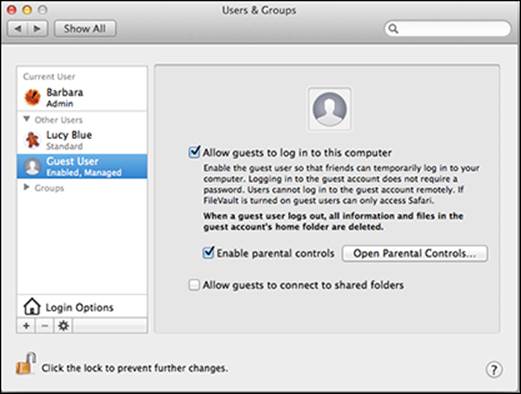521x394 pixels.
Task: Click the search magnifier icon
Action: pyautogui.click(x=393, y=29)
